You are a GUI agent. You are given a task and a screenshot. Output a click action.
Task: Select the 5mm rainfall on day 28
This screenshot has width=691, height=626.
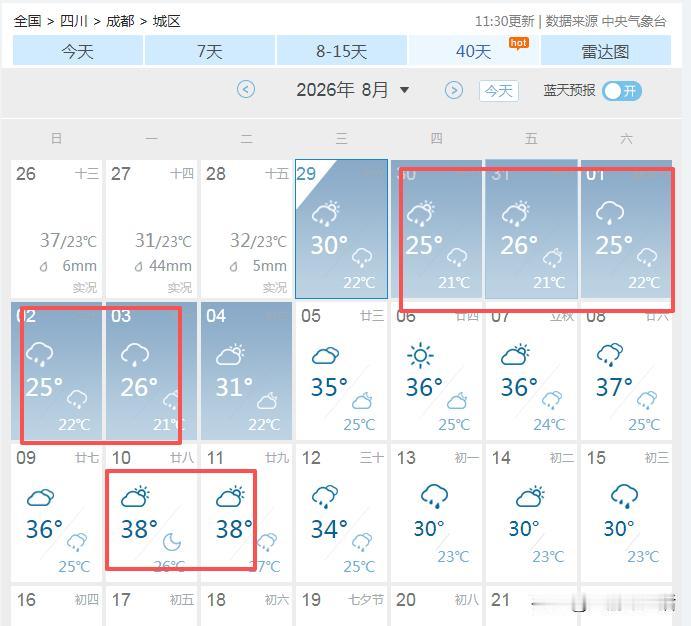click(x=269, y=266)
